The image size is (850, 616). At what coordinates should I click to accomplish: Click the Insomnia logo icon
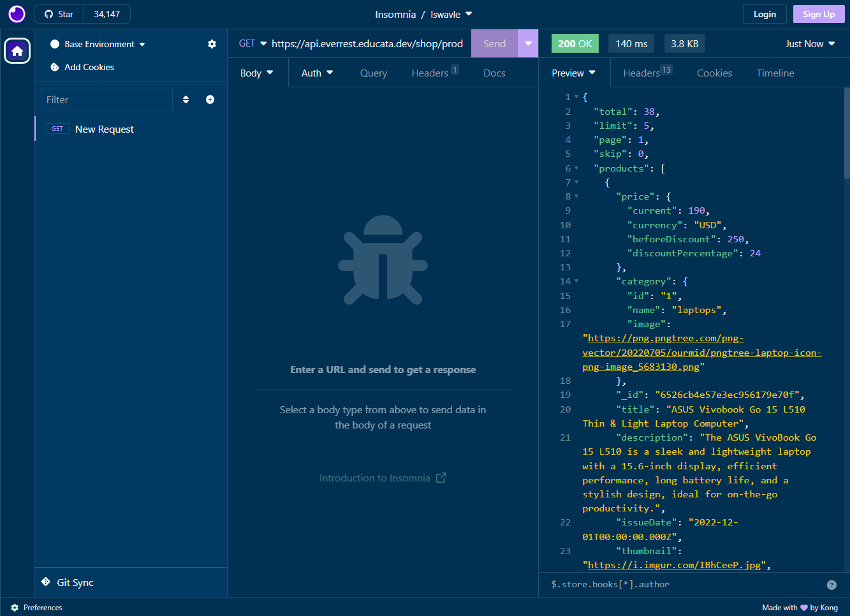click(x=17, y=13)
